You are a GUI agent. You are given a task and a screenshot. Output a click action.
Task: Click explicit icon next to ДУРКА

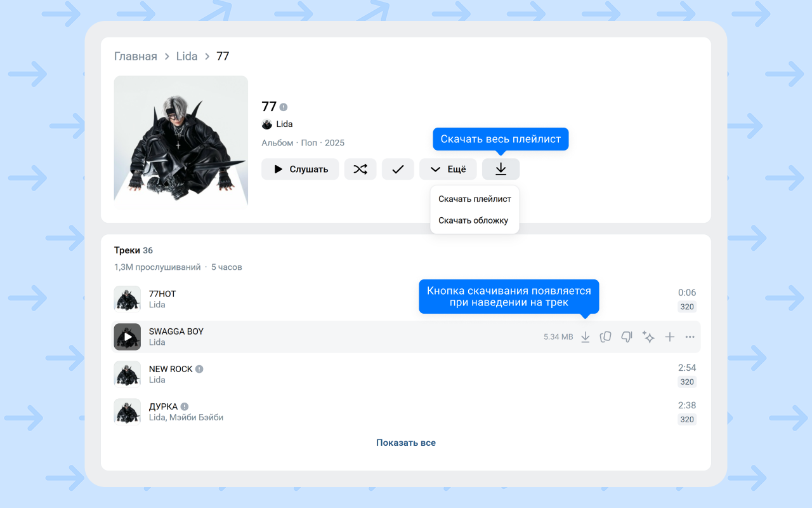point(185,406)
